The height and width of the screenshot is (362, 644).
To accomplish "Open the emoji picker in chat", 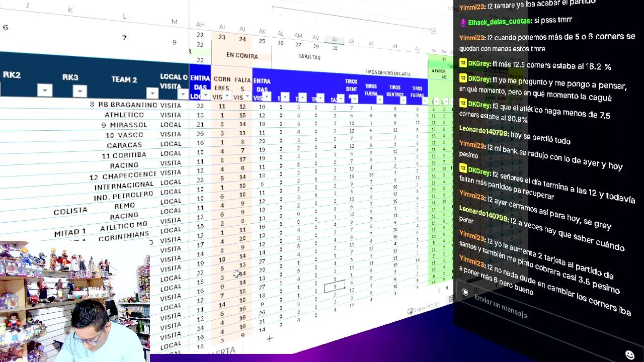I will 629,355.
